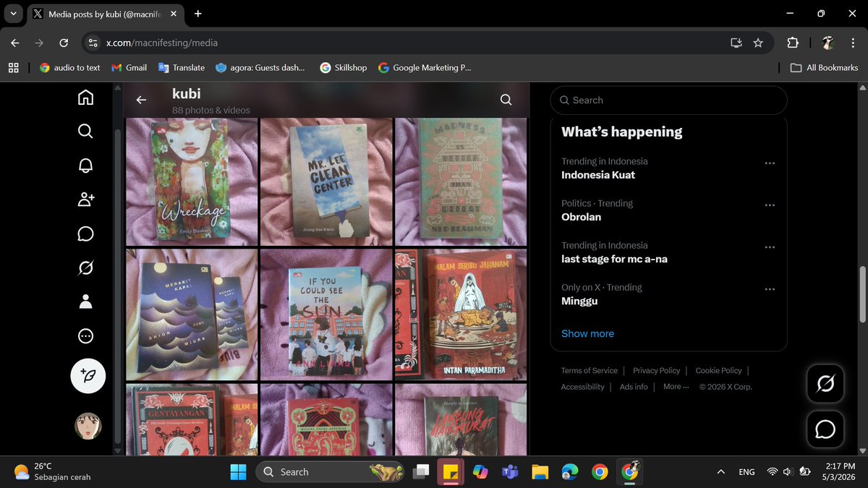Open the Gmail bookmark
This screenshot has height=488, width=868.
click(129, 67)
